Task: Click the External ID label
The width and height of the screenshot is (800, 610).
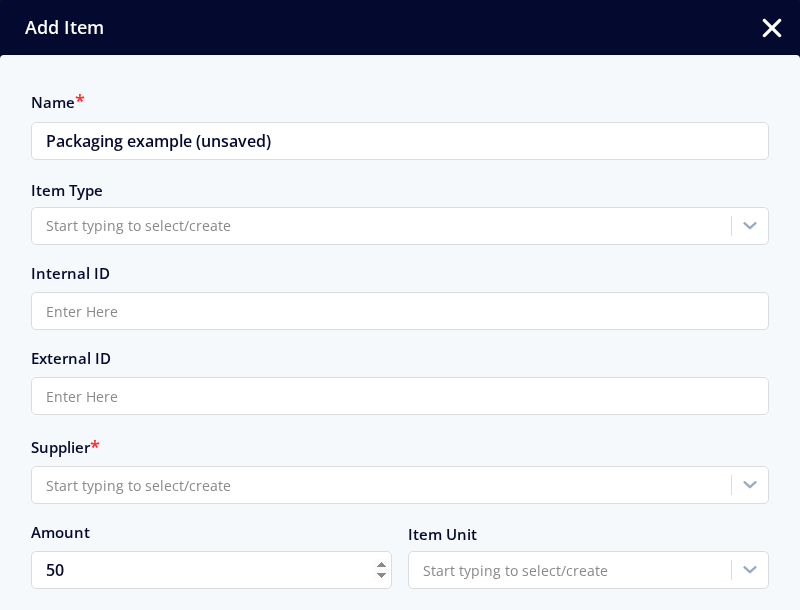Action: tap(71, 359)
